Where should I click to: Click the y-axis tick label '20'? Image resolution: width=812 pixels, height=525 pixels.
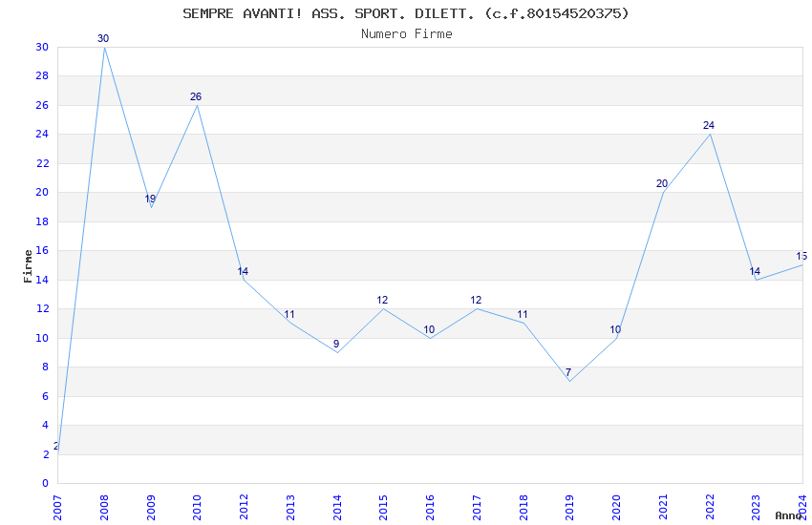click(42, 192)
